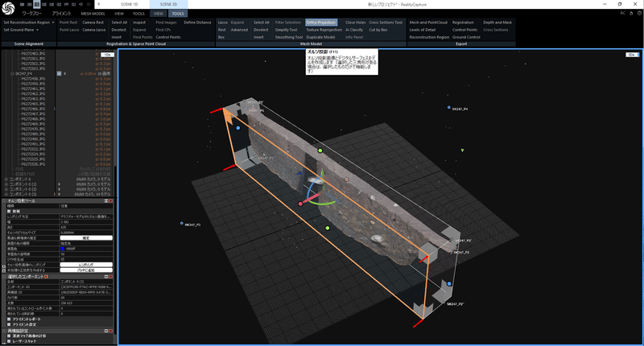This screenshot has width=644, height=346.
Task: Click the detach icon of ortho projection panel
Action: coord(106,200)
